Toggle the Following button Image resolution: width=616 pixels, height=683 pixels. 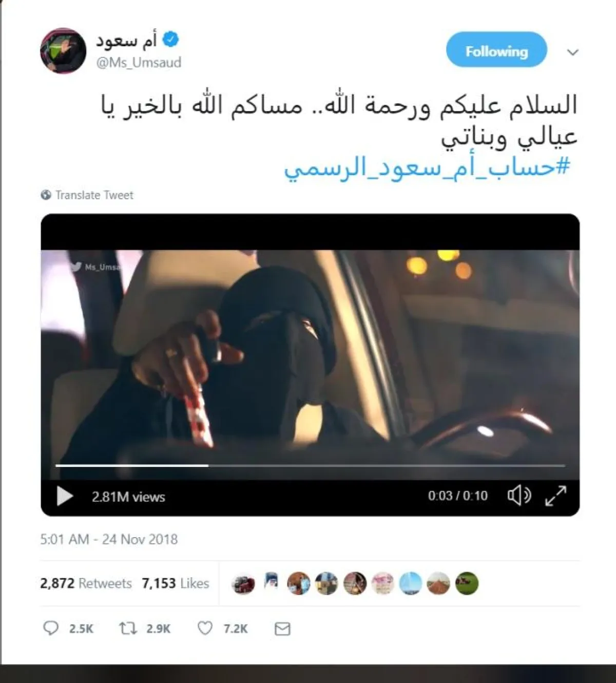[496, 50]
